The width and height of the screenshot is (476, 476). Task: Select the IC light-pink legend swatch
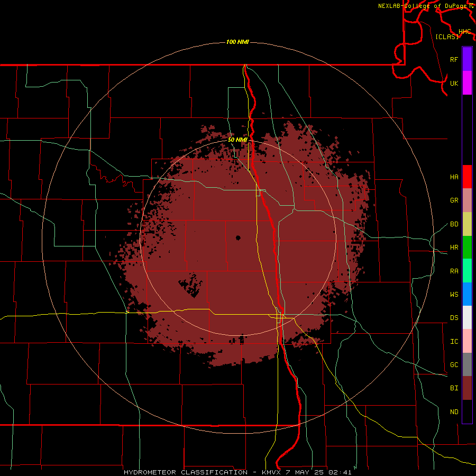[x=467, y=341]
